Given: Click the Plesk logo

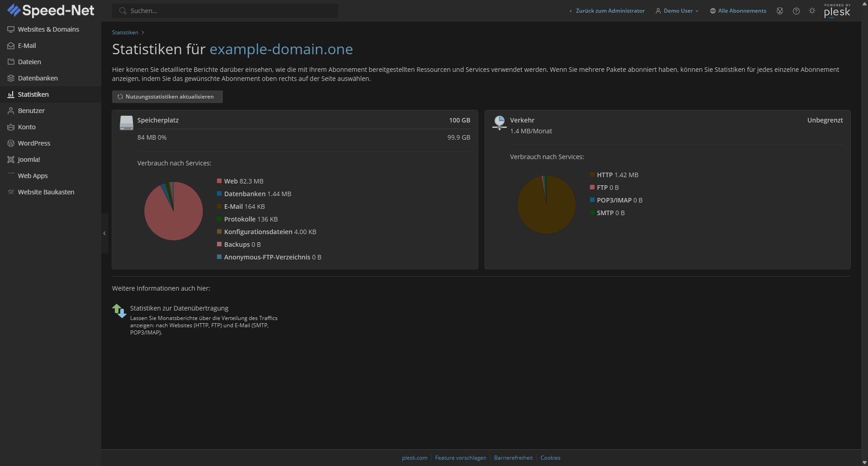Looking at the screenshot, I should [x=837, y=11].
